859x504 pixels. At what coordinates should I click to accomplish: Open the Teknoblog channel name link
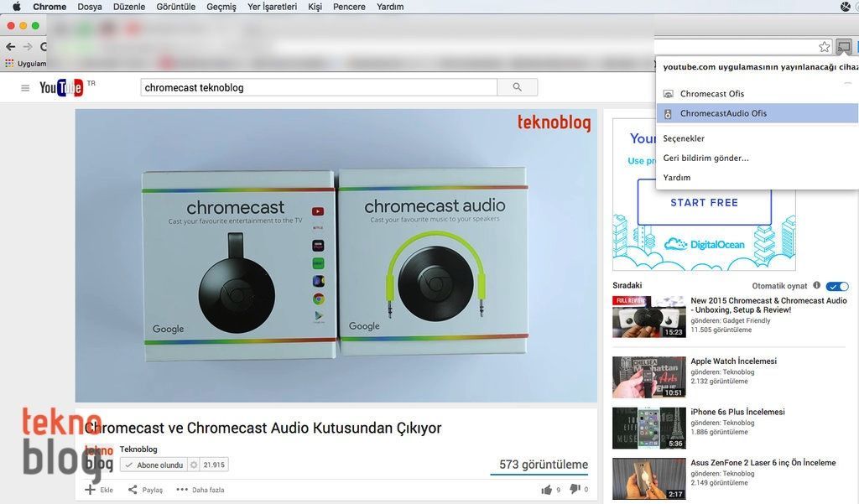(x=138, y=449)
